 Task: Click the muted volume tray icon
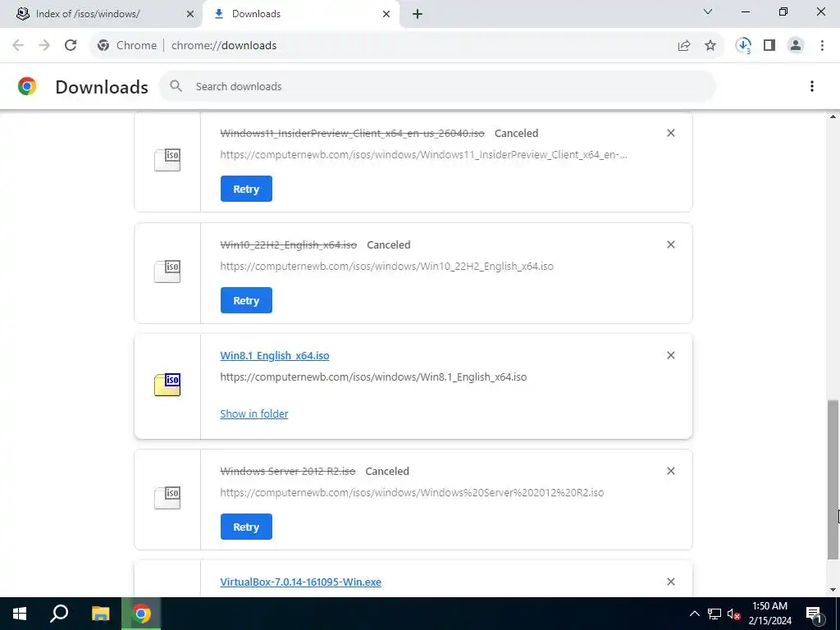tap(733, 614)
